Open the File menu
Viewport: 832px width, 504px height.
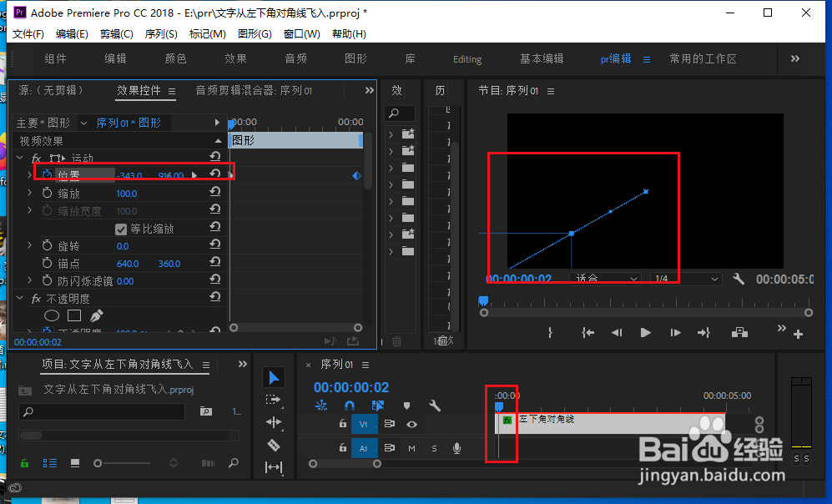click(28, 34)
